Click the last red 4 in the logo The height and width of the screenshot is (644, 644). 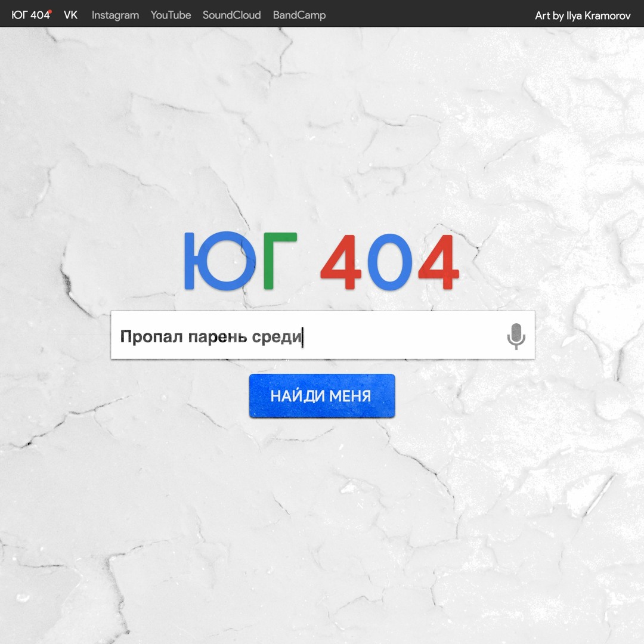(x=438, y=262)
